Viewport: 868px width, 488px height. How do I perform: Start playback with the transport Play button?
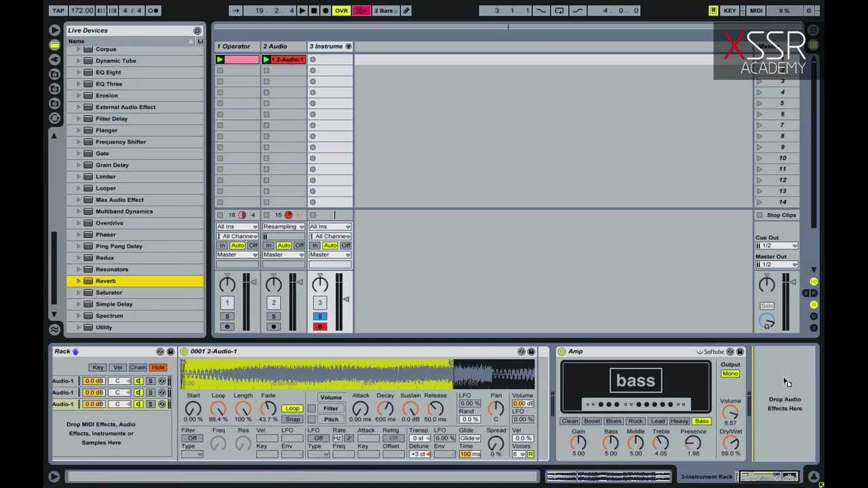click(302, 10)
